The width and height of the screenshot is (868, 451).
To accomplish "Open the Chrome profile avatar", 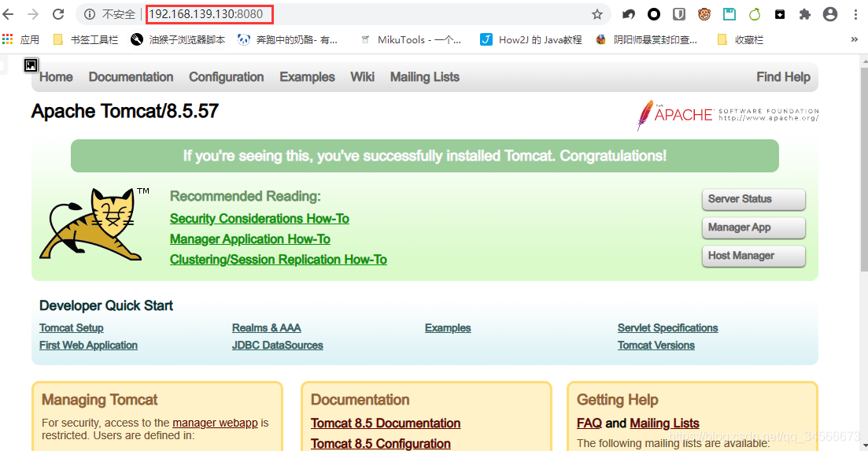I will point(829,14).
